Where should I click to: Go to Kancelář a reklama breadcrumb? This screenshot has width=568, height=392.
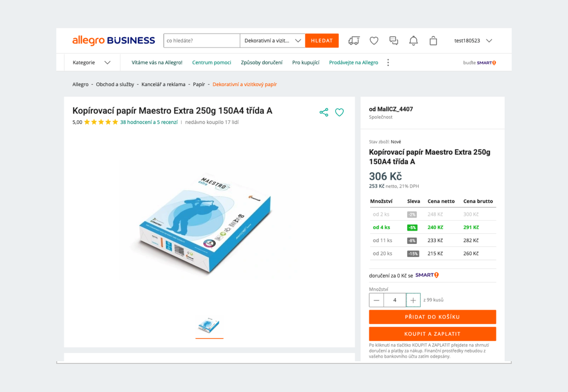[163, 84]
